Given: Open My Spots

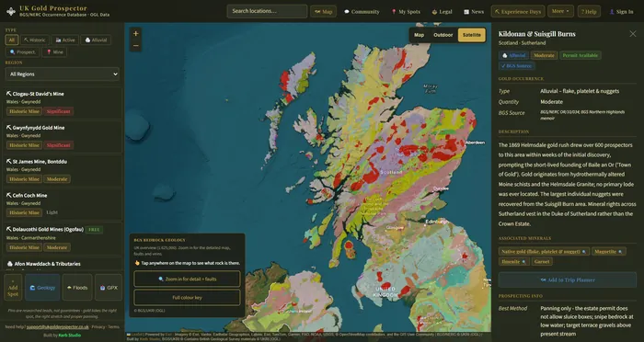Looking at the screenshot, I should pos(406,12).
